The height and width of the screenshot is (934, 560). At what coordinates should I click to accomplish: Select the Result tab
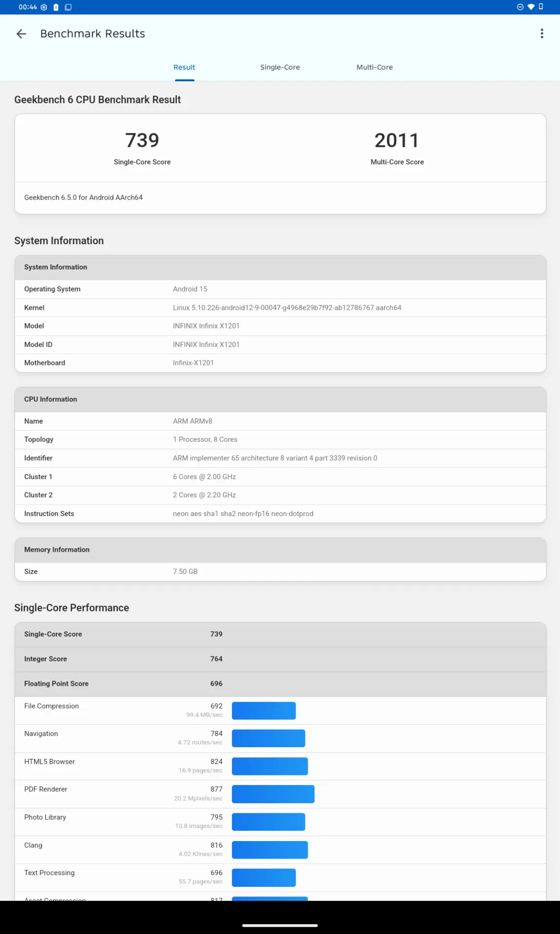click(184, 67)
